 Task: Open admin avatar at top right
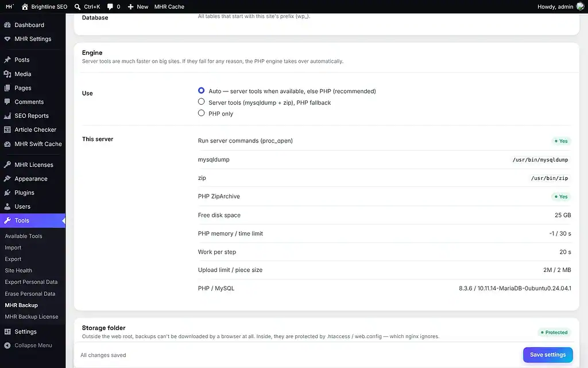[x=581, y=6]
